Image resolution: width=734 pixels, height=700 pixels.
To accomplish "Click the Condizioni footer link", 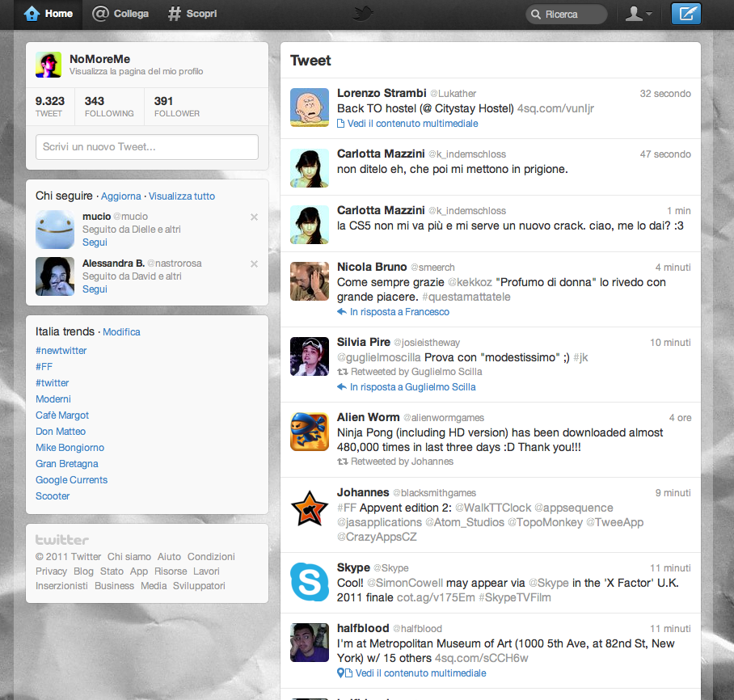I will click(211, 557).
